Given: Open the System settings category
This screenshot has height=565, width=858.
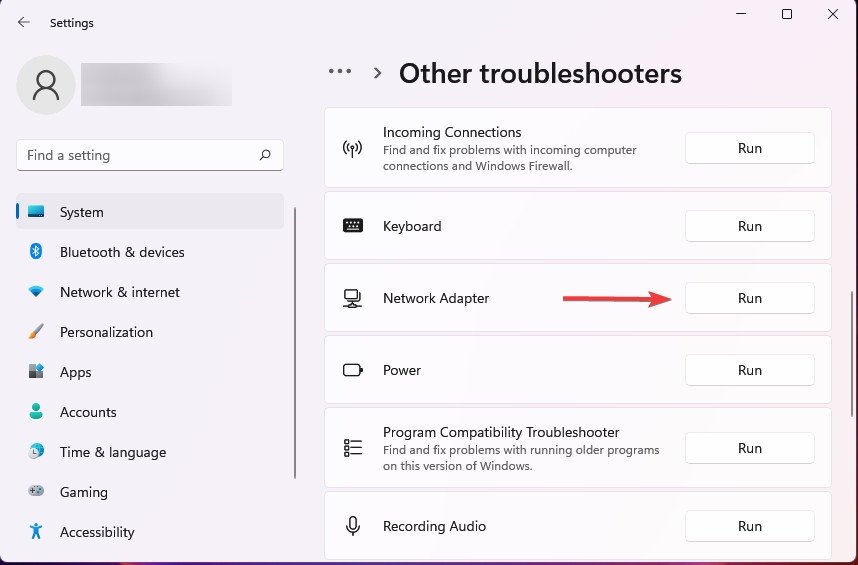Looking at the screenshot, I should pyautogui.click(x=150, y=212).
